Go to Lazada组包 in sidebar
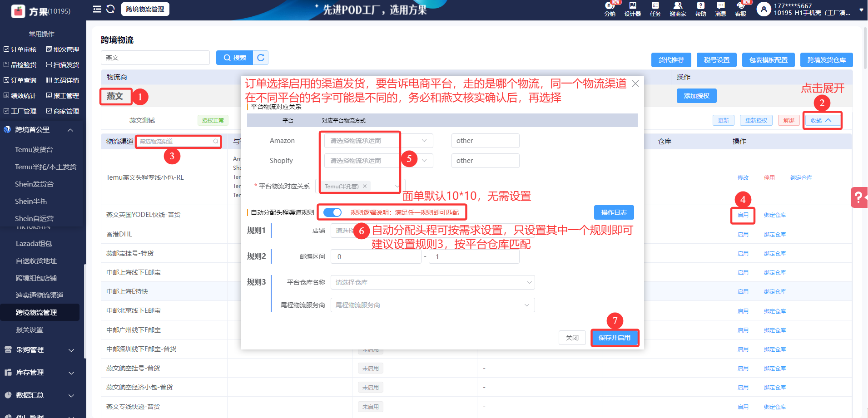Image resolution: width=868 pixels, height=418 pixels. click(x=34, y=244)
